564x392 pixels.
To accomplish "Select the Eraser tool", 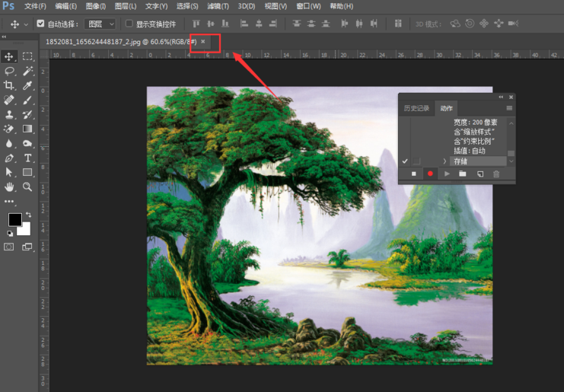I will 9,129.
